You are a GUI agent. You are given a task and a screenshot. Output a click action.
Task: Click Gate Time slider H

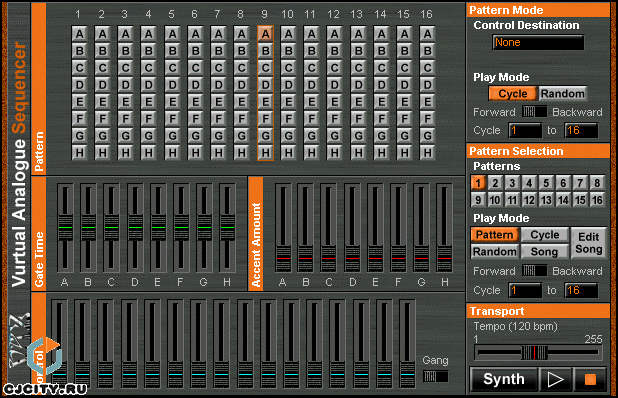point(227,227)
